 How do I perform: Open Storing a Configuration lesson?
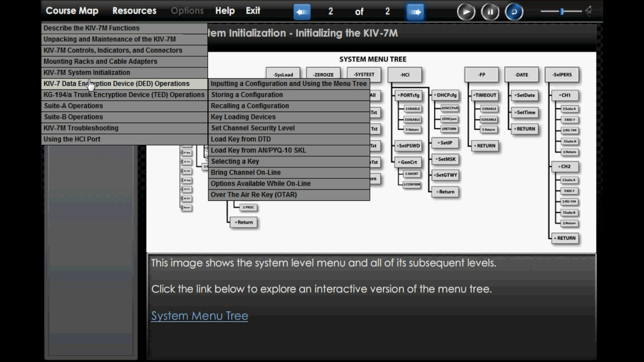click(x=289, y=95)
